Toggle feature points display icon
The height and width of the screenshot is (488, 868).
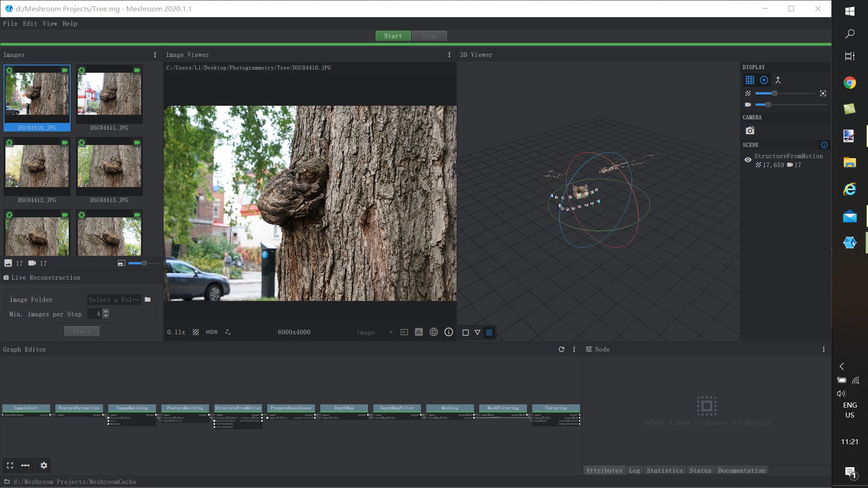[x=228, y=332]
